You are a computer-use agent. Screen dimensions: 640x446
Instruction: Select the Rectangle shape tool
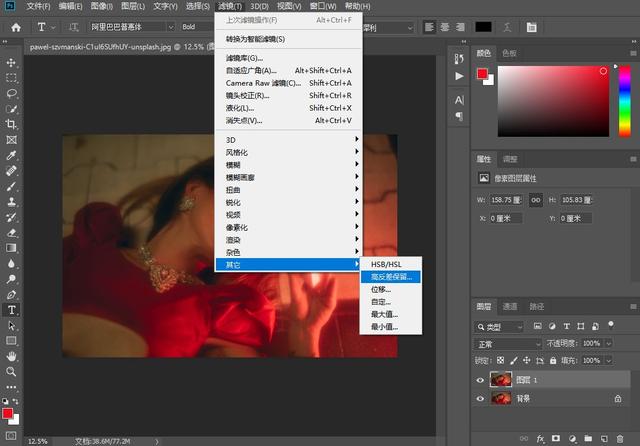pyautogui.click(x=11, y=341)
